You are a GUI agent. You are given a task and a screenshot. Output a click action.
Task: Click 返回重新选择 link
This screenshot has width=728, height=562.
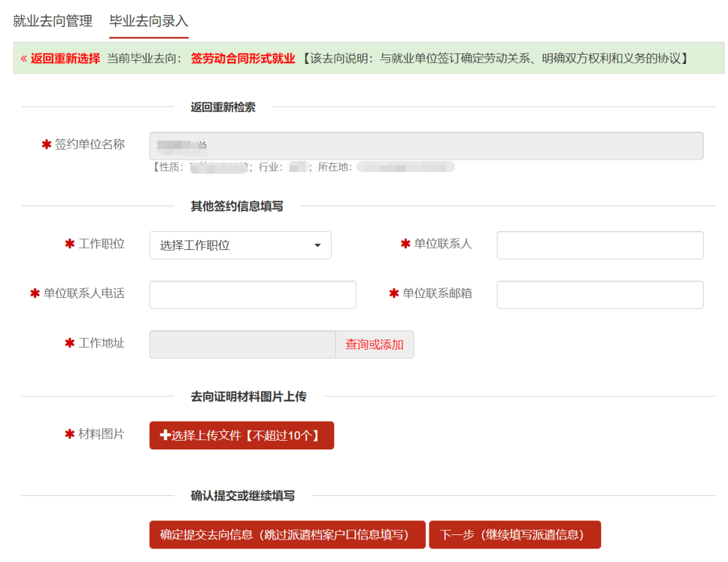pos(61,59)
